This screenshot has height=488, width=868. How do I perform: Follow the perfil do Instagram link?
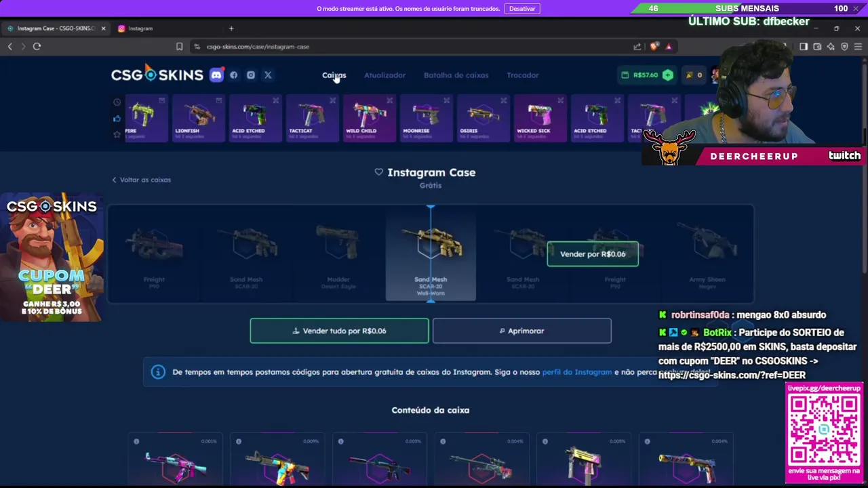577,372
